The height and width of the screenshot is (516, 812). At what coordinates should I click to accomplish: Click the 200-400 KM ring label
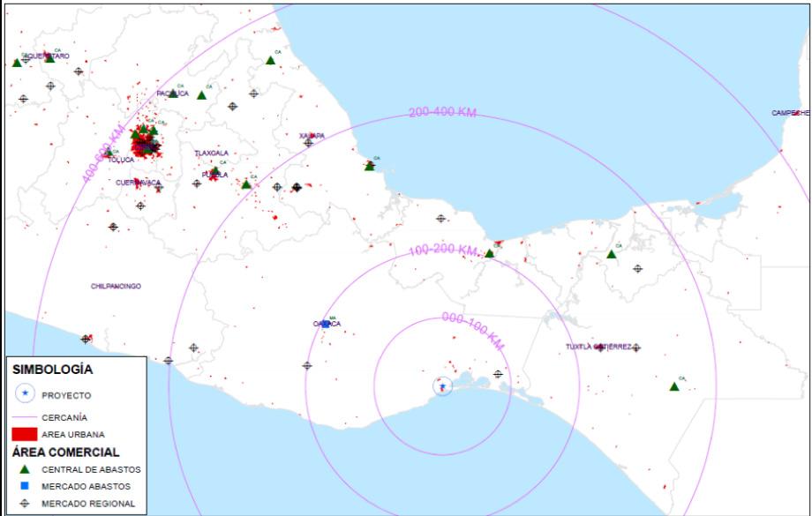(443, 112)
